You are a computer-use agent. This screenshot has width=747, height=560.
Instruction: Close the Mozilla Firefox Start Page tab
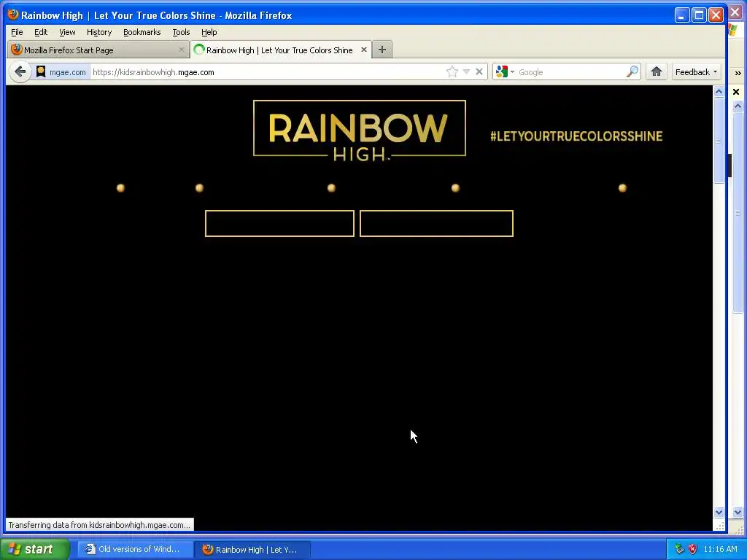tap(181, 50)
